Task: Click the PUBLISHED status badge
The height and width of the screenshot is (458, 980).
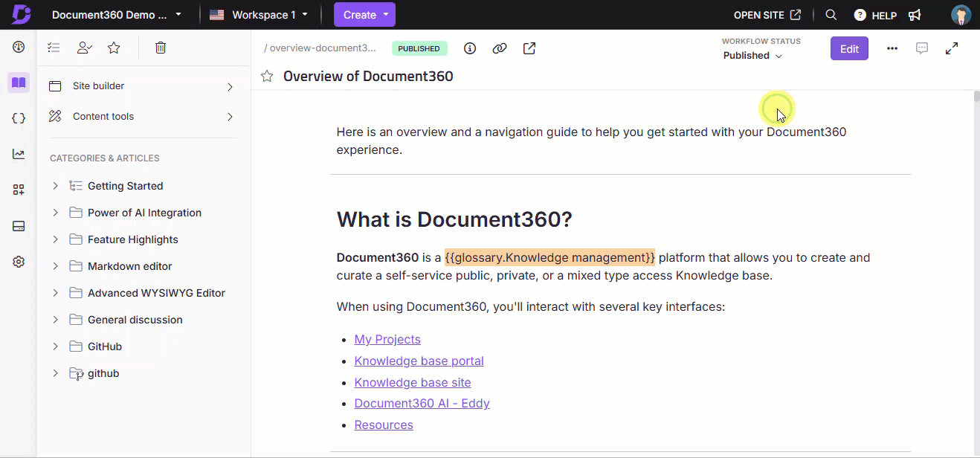Action: (x=419, y=48)
